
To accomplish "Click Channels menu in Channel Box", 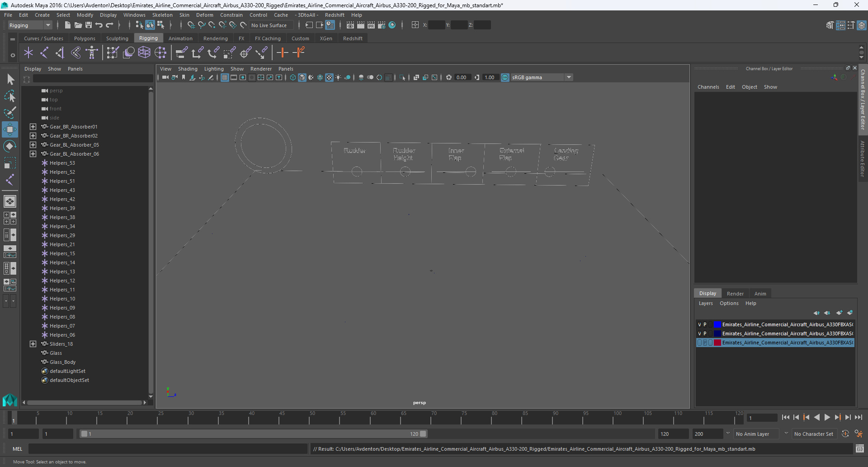I will click(x=708, y=87).
